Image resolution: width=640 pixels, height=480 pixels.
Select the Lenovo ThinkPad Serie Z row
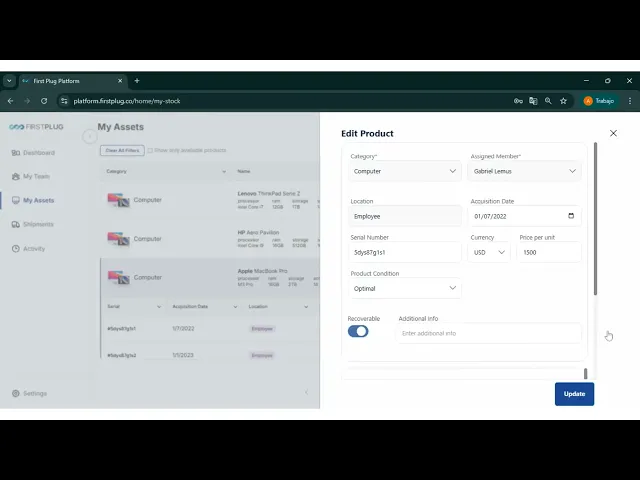pos(210,200)
